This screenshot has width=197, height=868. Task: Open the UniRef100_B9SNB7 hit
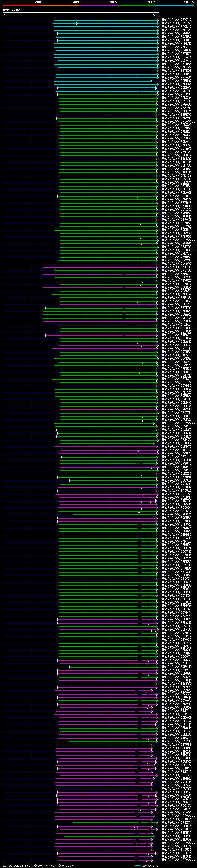coord(176,37)
